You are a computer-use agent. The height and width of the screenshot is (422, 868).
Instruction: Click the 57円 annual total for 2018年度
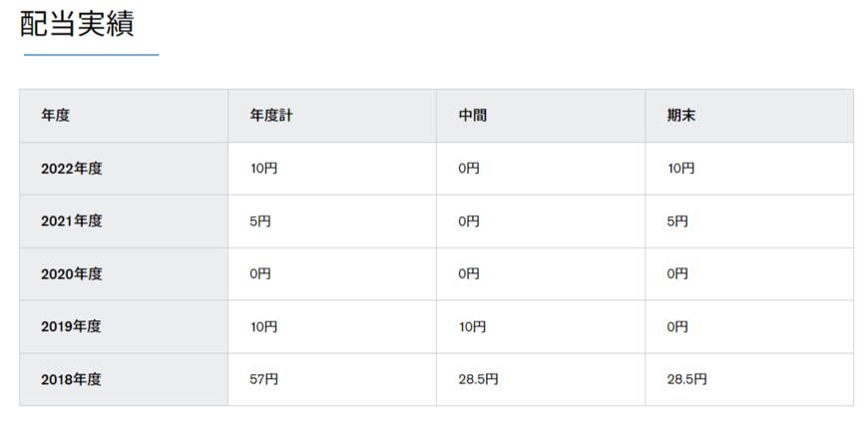click(263, 379)
